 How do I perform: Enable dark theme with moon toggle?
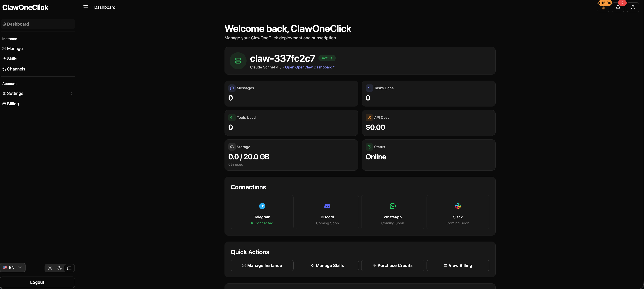59,268
